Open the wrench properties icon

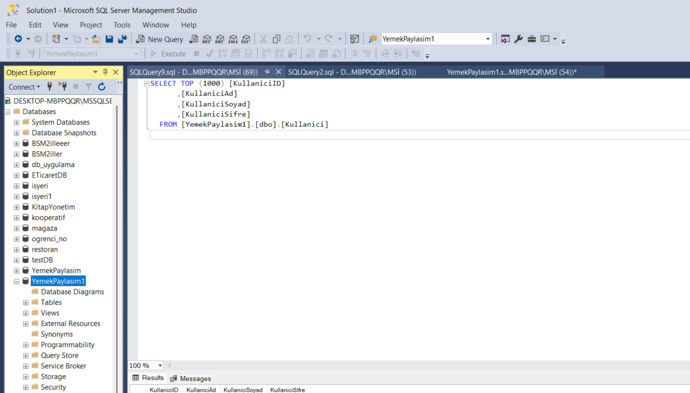(518, 39)
